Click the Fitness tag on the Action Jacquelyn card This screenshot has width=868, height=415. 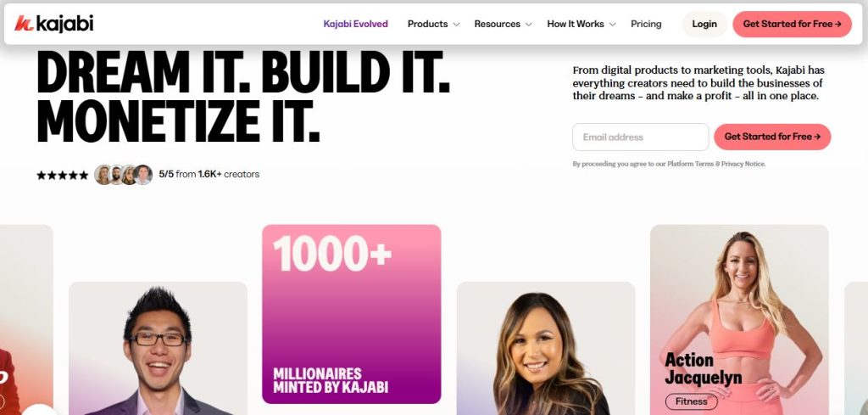tap(691, 401)
